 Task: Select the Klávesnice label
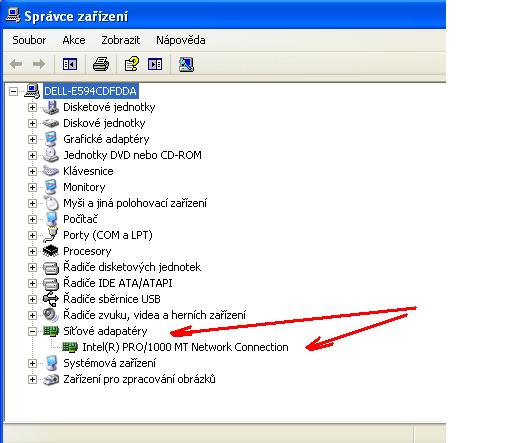point(88,171)
